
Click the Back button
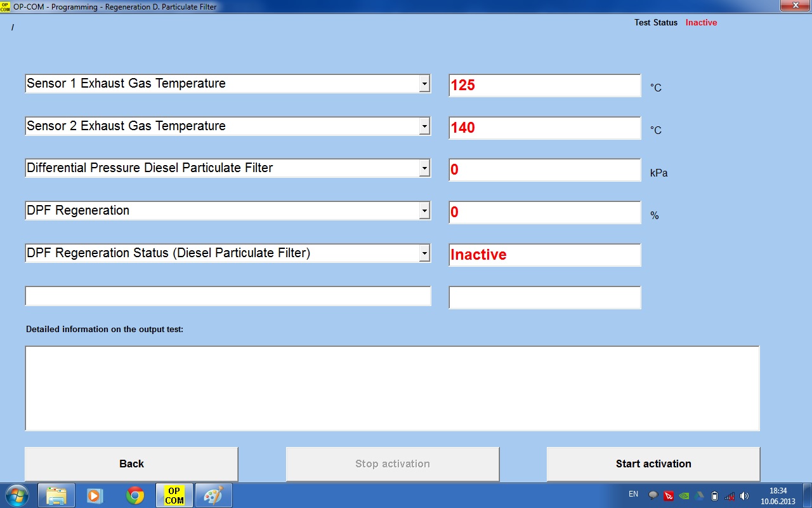click(x=131, y=464)
